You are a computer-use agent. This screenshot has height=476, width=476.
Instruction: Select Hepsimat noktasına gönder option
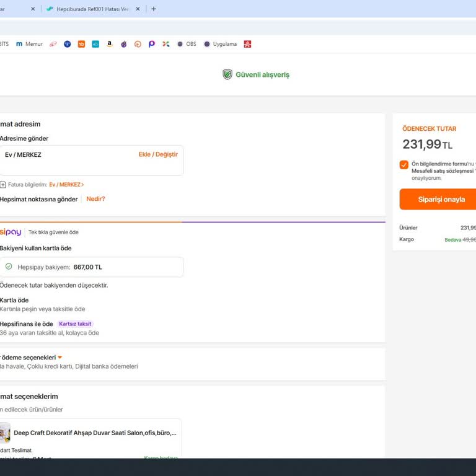(39, 200)
